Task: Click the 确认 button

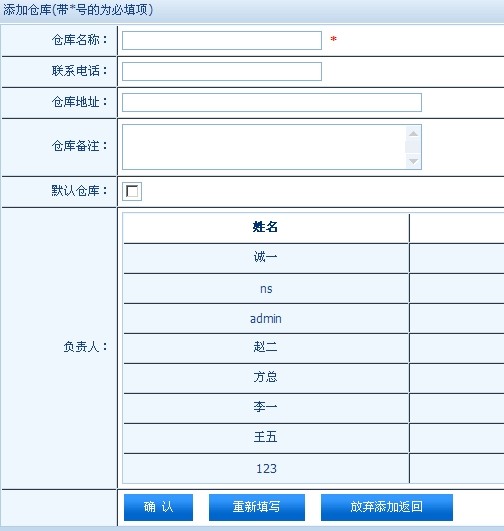Action: (x=158, y=507)
